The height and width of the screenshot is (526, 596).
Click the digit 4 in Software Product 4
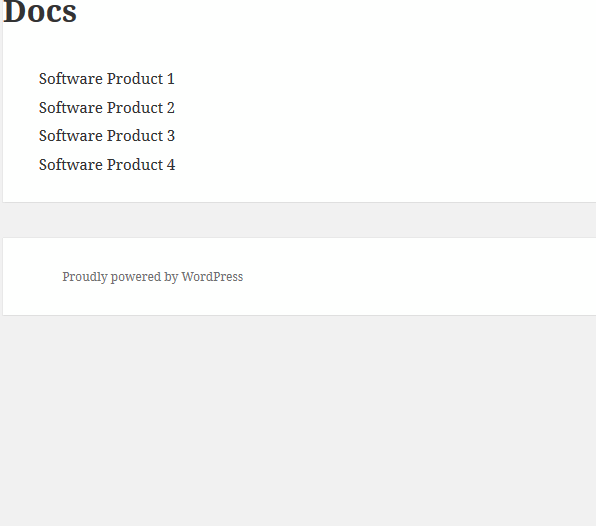pyautogui.click(x=171, y=165)
